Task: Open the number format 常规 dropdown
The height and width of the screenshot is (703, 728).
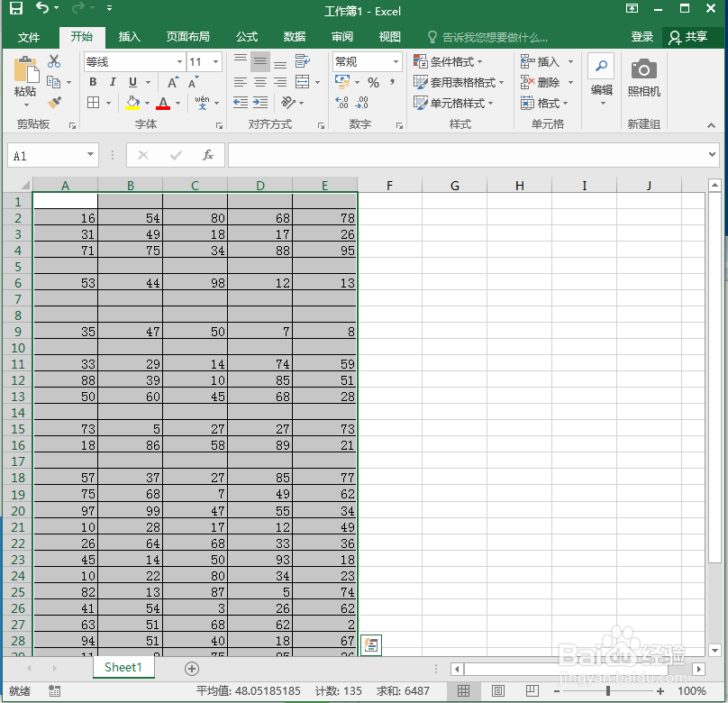Action: tap(396, 62)
